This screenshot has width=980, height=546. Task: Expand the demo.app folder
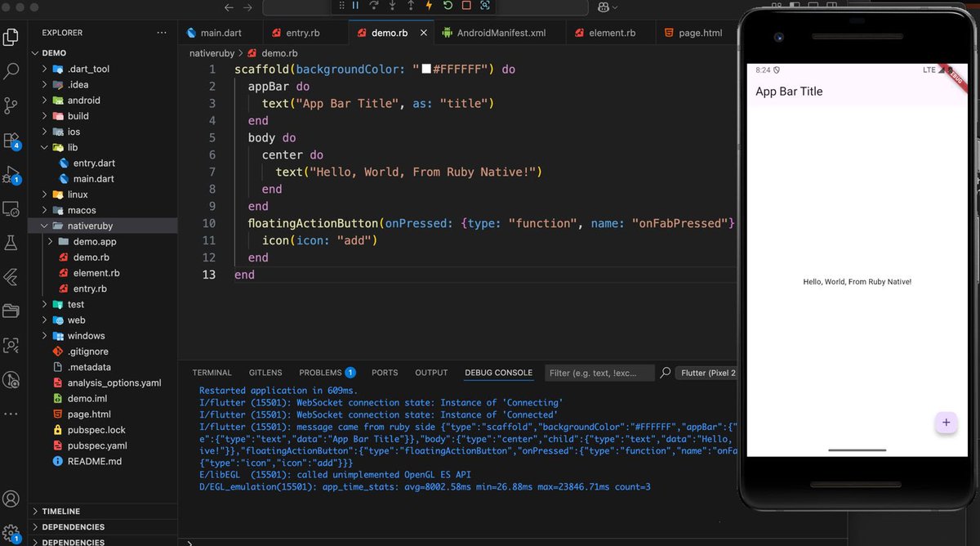(x=102, y=242)
